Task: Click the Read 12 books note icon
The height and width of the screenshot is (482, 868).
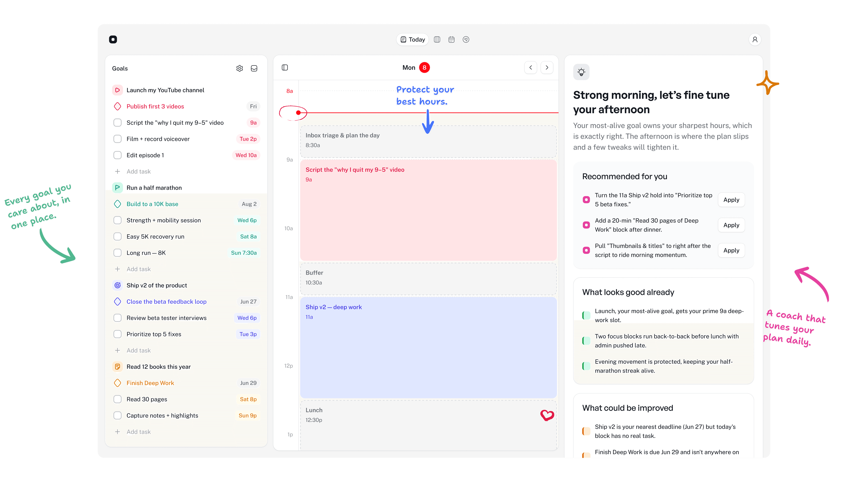Action: pyautogui.click(x=117, y=367)
